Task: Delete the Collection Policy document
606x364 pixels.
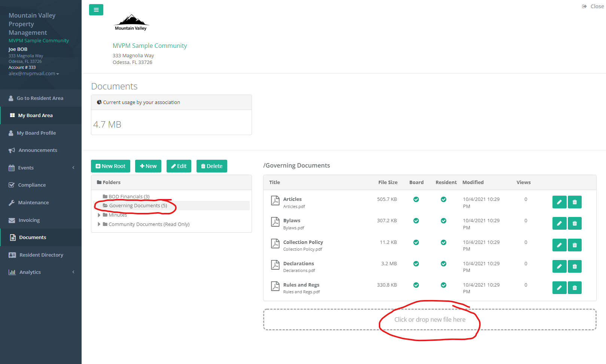Action: 575,245
